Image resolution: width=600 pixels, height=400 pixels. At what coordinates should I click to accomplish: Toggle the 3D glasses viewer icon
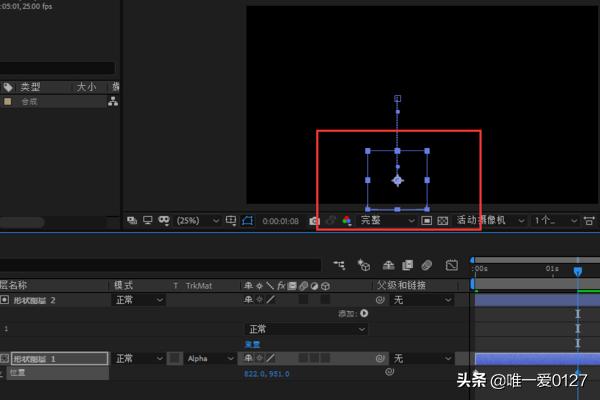pos(164,220)
